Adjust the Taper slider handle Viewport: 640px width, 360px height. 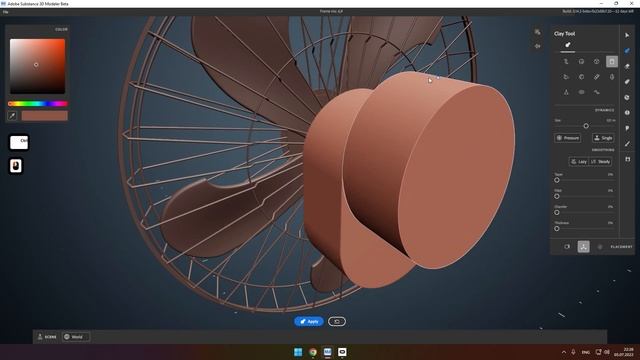tap(557, 180)
